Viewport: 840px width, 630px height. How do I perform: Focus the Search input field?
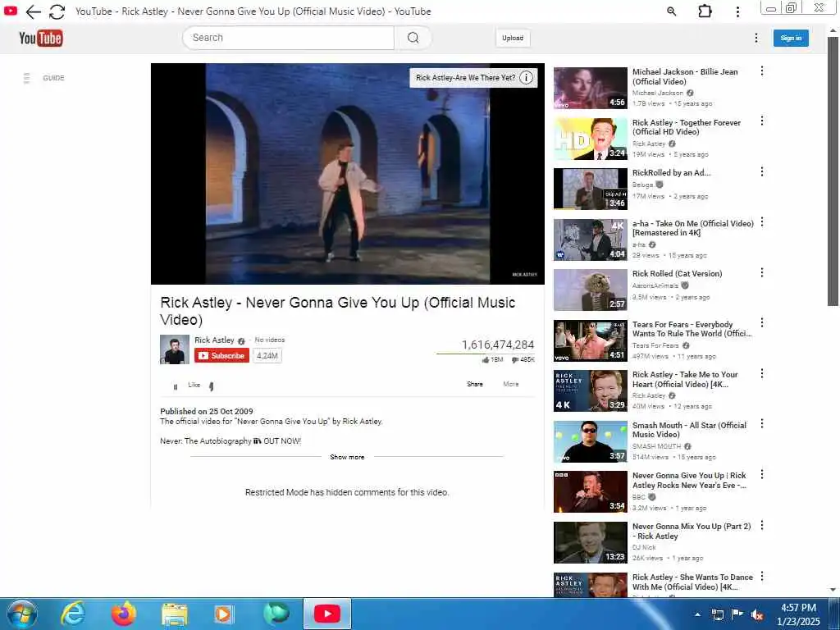click(x=288, y=38)
